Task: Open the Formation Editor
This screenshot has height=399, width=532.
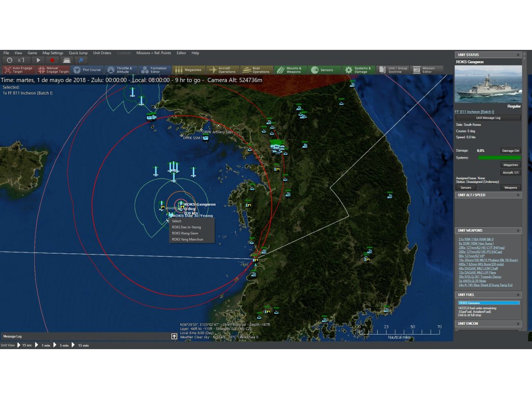Action: 154,70
